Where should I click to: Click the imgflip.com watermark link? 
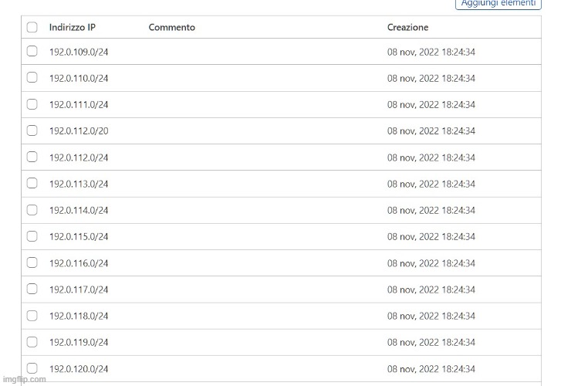click(x=24, y=379)
